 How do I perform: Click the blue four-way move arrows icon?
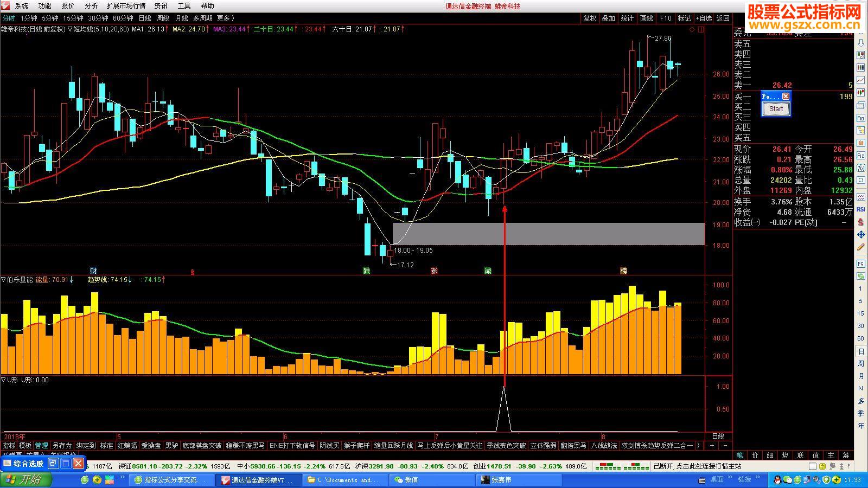coord(861,234)
